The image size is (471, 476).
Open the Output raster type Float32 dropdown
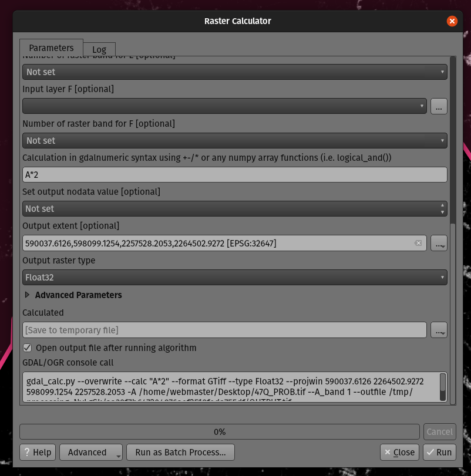[234, 278]
